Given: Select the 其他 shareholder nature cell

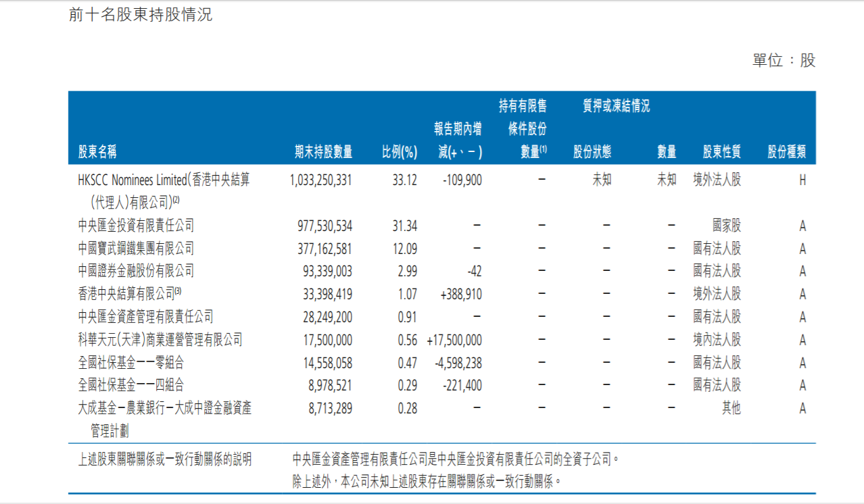Looking at the screenshot, I should point(731,408).
